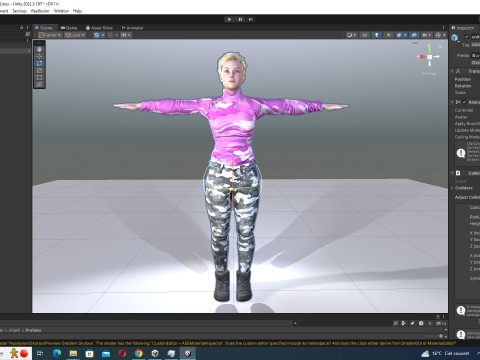Open Google Chrome from the taskbar

139,353
